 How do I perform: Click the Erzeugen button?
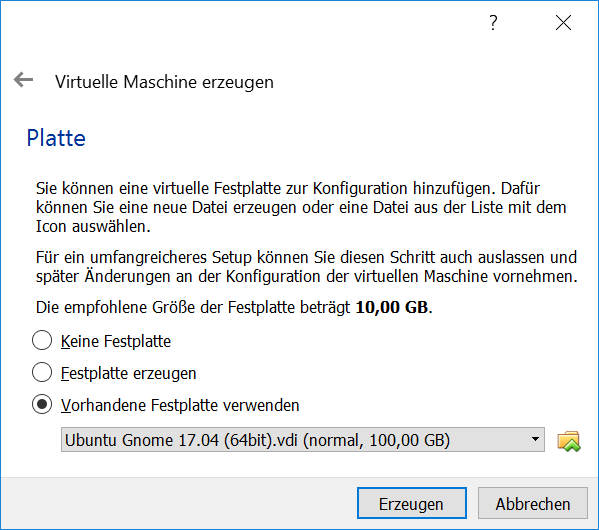pos(412,503)
